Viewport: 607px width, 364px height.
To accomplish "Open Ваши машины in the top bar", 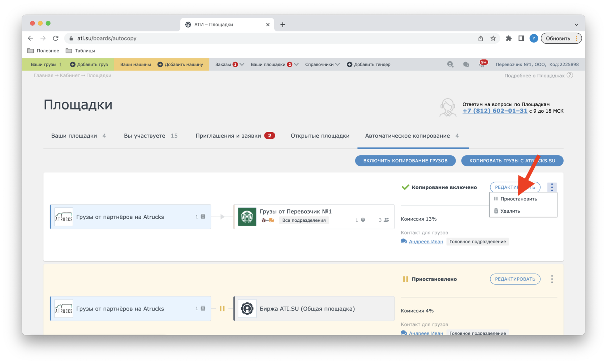I will [135, 64].
